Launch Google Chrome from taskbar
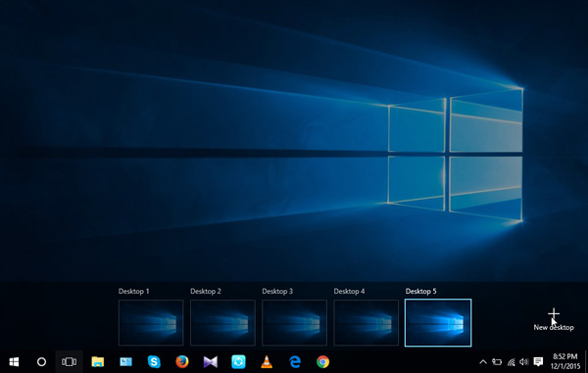588x373 pixels. click(322, 362)
